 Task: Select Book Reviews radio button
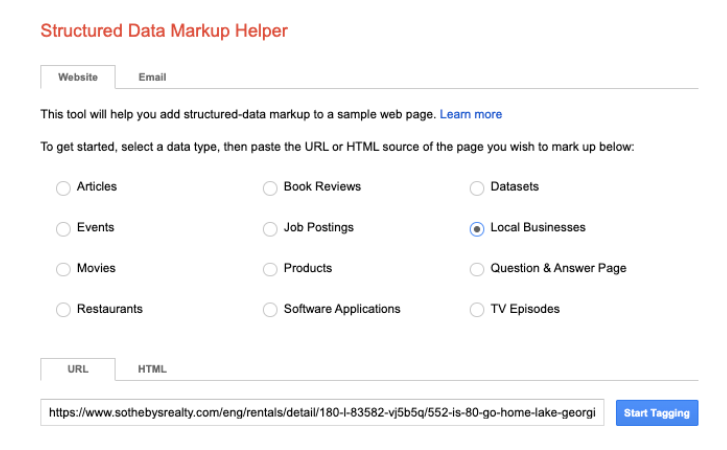pos(270,187)
